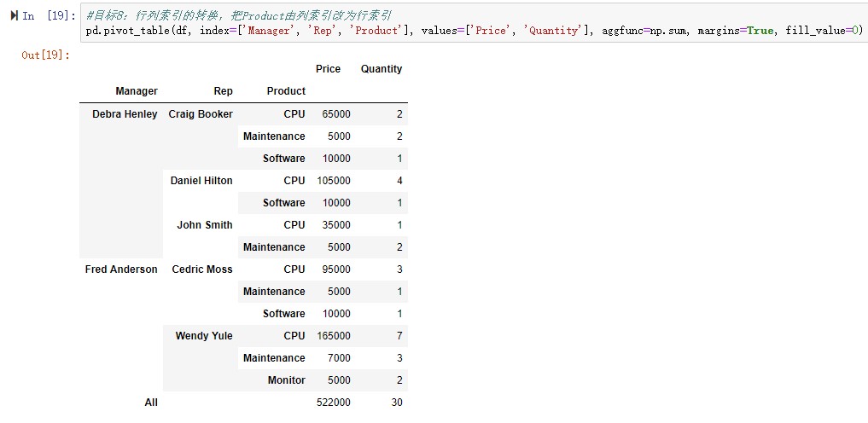Click the 35000 price value
868x423 pixels.
tap(336, 224)
